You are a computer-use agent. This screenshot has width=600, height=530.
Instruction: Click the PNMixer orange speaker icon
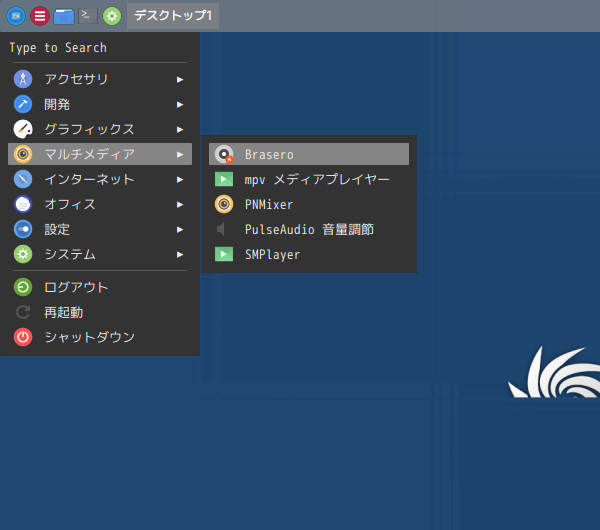[224, 204]
